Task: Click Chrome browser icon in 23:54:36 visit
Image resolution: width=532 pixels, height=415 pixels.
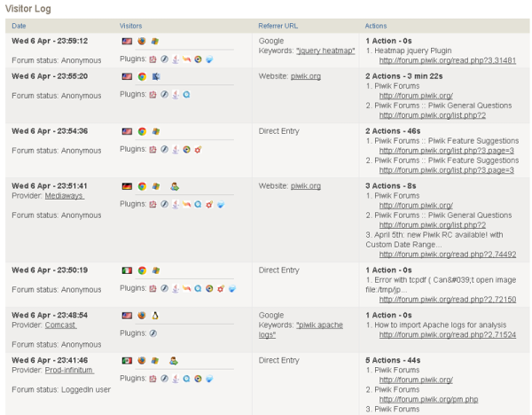Action: pyautogui.click(x=141, y=131)
